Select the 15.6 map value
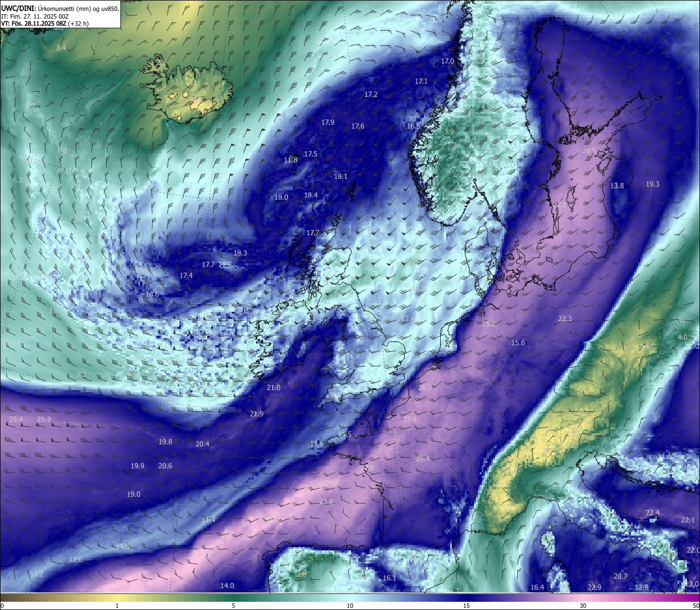700x610 pixels. tap(518, 343)
